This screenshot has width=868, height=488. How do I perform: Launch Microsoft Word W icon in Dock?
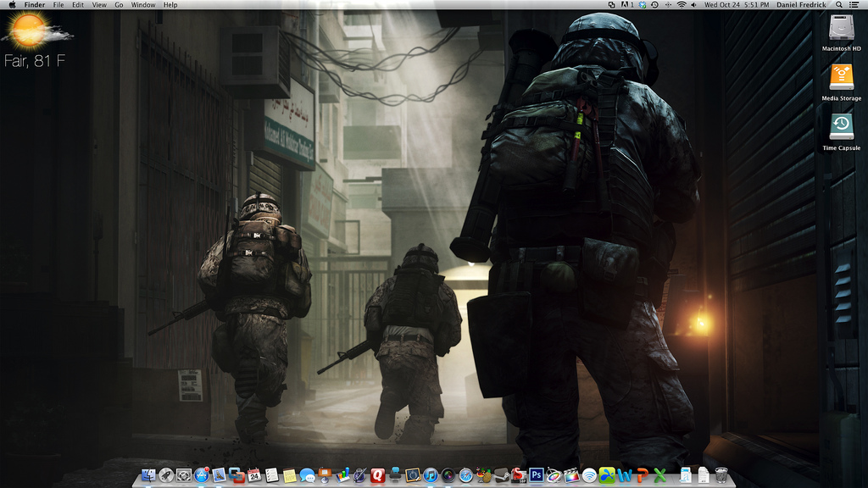625,475
